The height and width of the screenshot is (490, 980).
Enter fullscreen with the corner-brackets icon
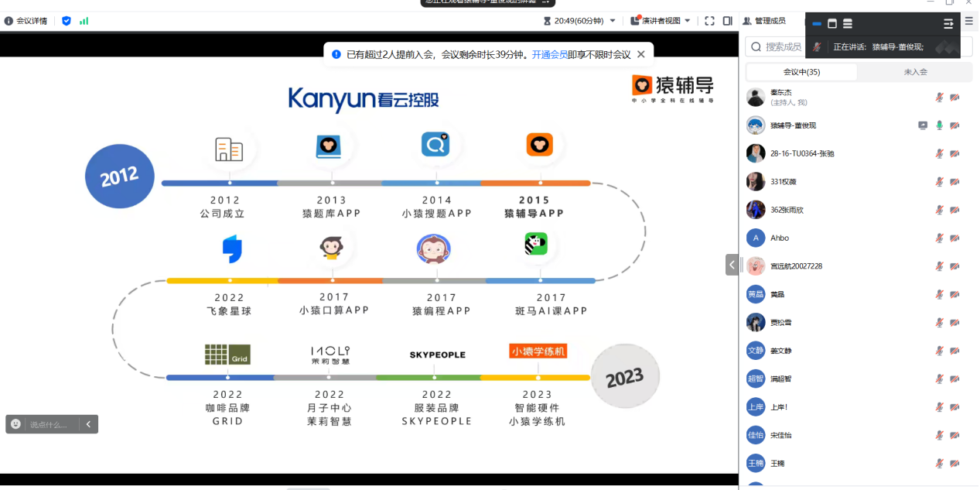point(709,21)
